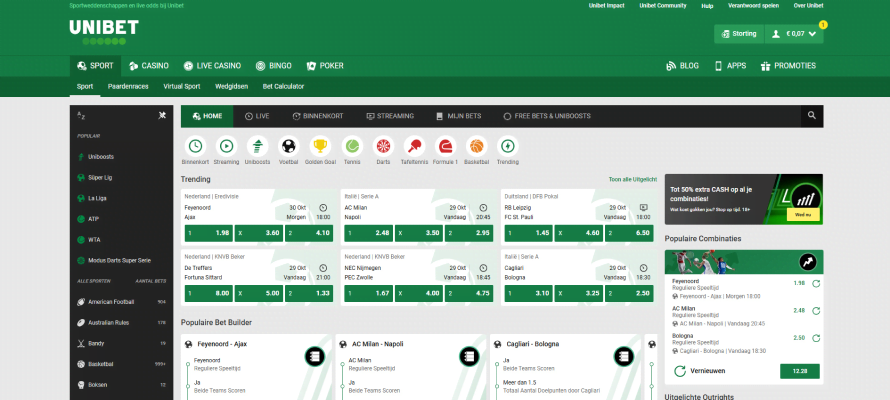Open the Streaming play icon shortcut

(226, 146)
